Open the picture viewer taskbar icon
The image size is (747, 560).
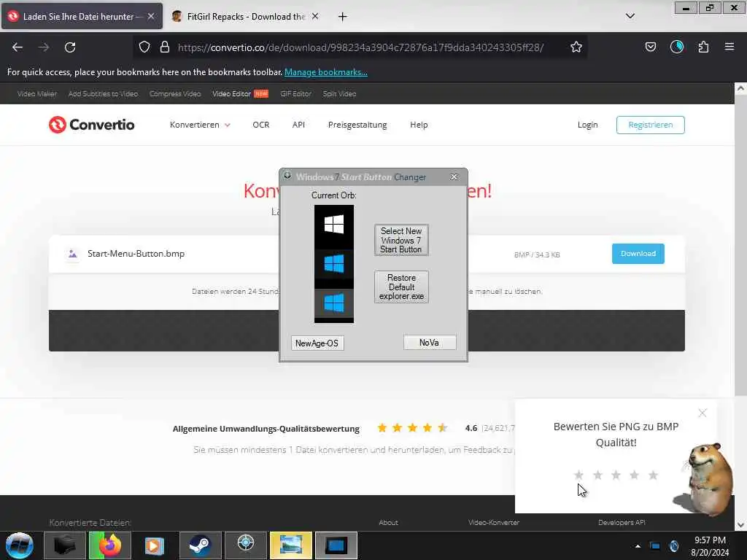(x=290, y=545)
